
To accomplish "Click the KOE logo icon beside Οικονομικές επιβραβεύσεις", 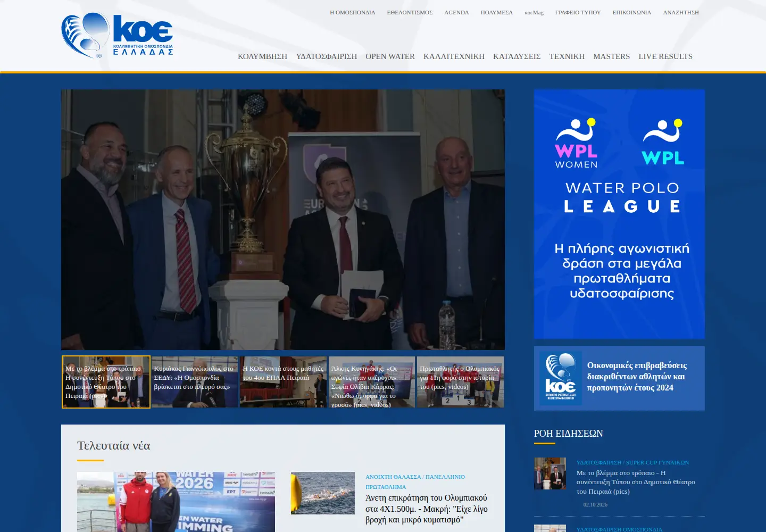I will click(561, 378).
